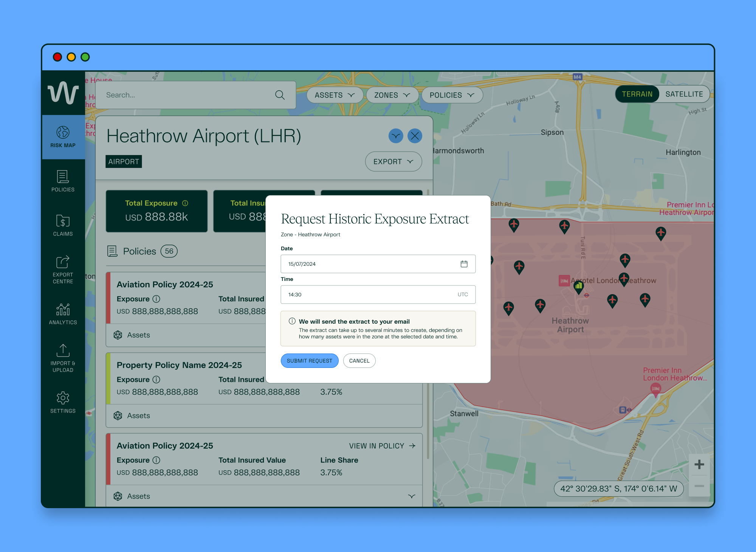Zoom out on the map
Image resolution: width=756 pixels, height=552 pixels.
click(699, 486)
